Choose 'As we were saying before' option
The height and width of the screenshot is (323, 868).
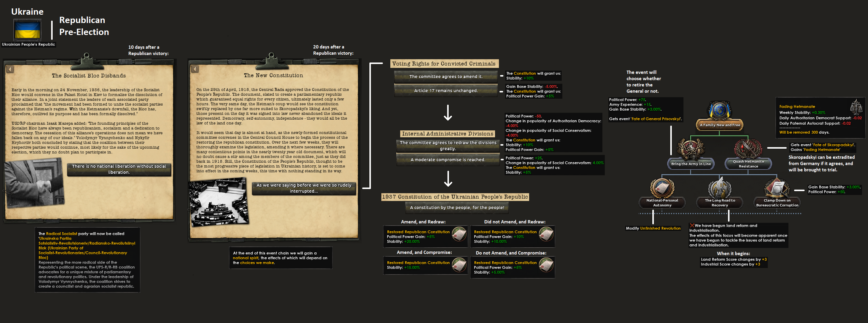(x=304, y=188)
